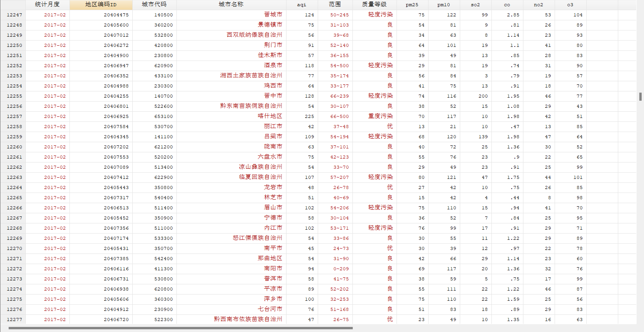This screenshot has height=332, width=644.
Task: Click the 普洱市 cell
Action: pyautogui.click(x=231, y=279)
